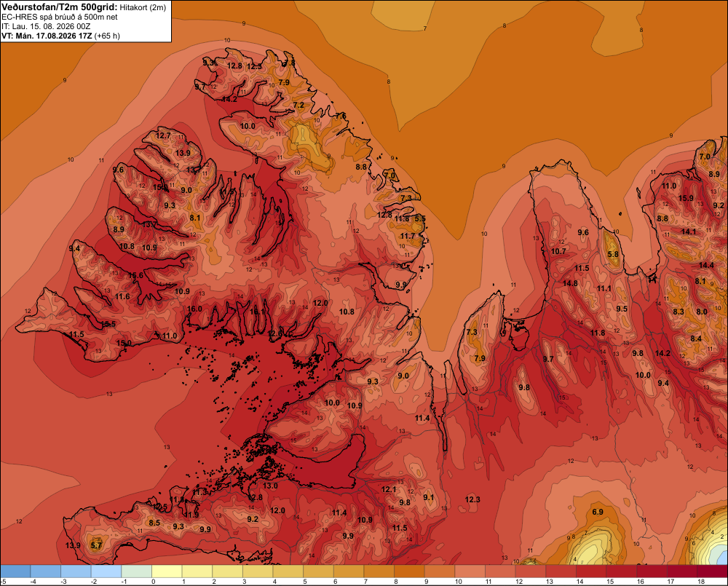Click the legend tick label '18'
This screenshot has height=586, width=728.
(x=701, y=582)
